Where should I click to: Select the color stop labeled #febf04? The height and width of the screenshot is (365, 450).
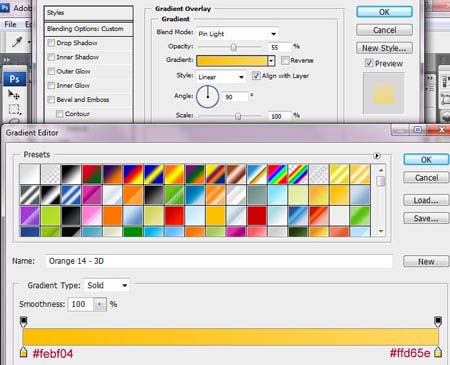(23, 352)
